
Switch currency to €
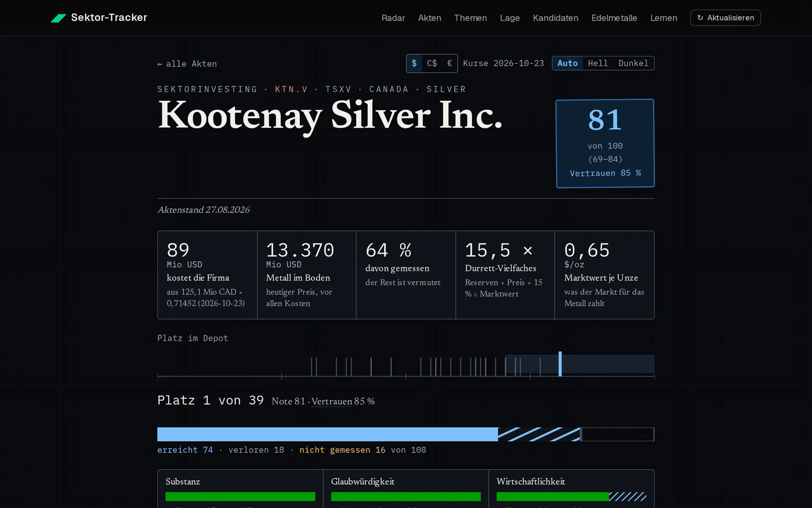click(449, 63)
